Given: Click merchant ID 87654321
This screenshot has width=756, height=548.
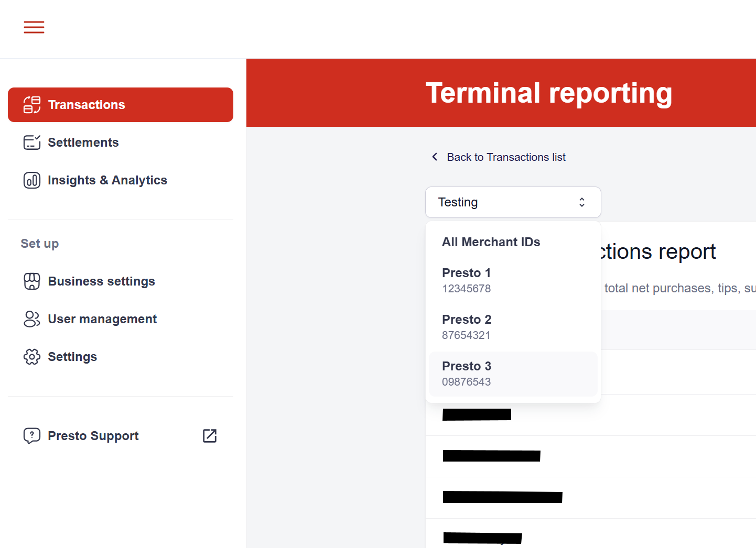Looking at the screenshot, I should 467,335.
